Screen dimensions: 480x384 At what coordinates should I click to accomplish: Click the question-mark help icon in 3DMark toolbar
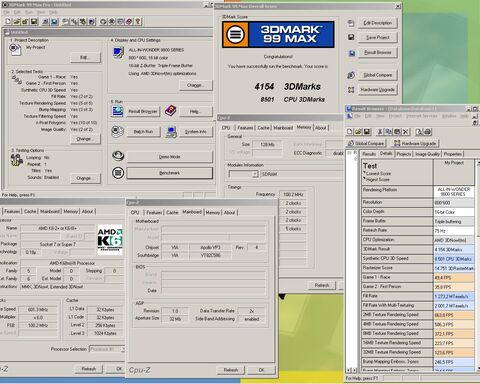(138, 22)
